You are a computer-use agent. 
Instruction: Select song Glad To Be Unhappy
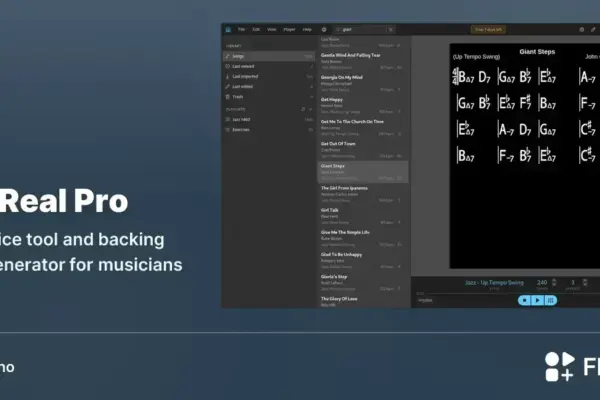coord(363,261)
